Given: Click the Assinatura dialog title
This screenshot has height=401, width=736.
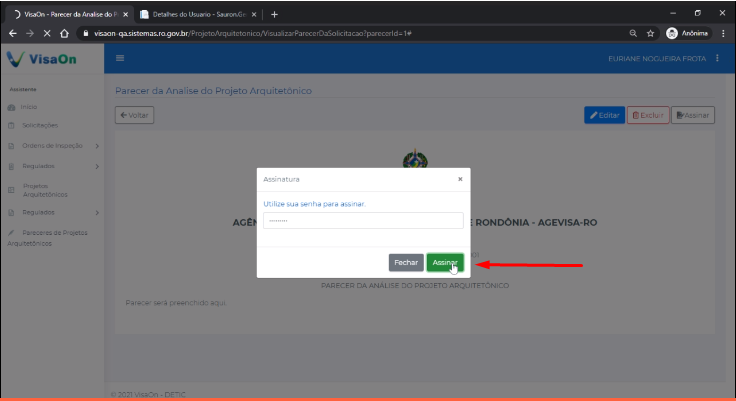Looking at the screenshot, I should (281, 179).
